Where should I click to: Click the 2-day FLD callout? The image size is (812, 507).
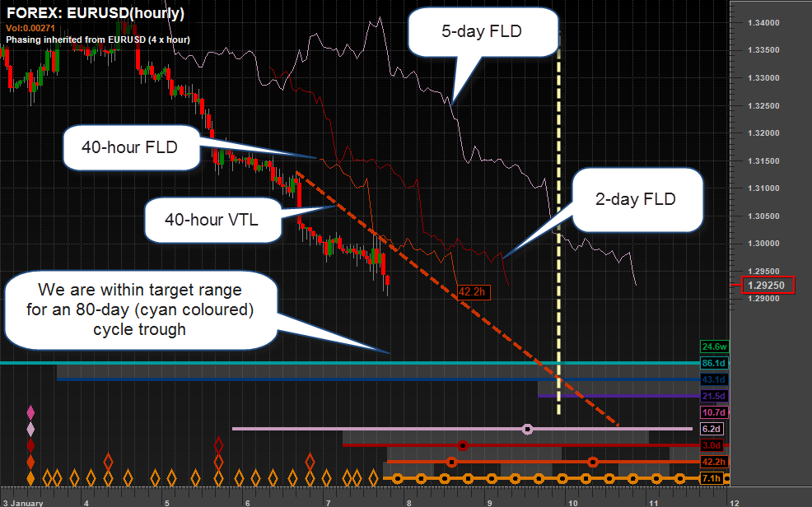click(x=638, y=200)
